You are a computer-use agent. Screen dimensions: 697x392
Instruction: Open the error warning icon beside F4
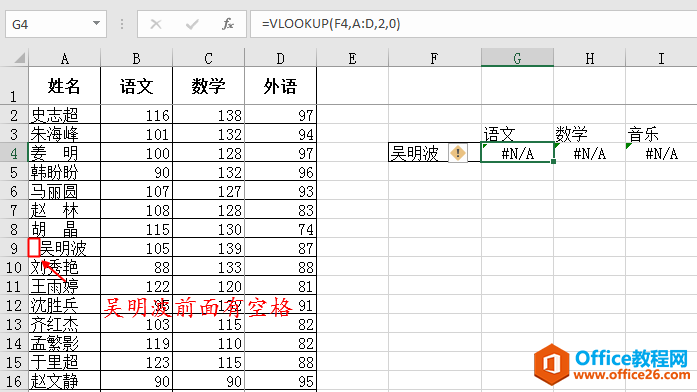point(458,153)
